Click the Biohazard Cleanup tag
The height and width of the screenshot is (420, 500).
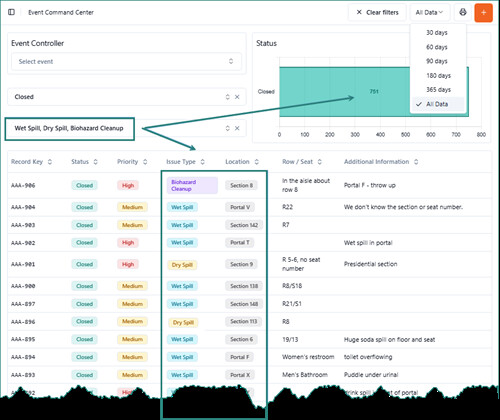(x=192, y=185)
